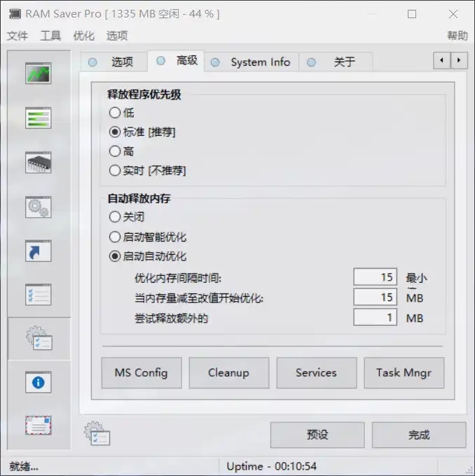Open the green bars process list sidebar icon

(39, 118)
